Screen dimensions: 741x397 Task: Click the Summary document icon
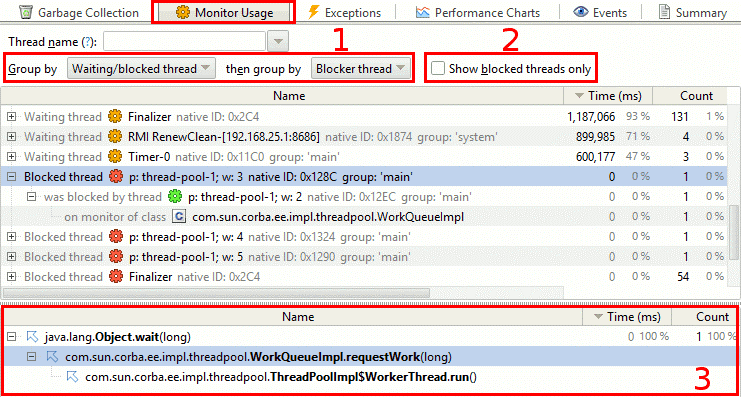(665, 13)
